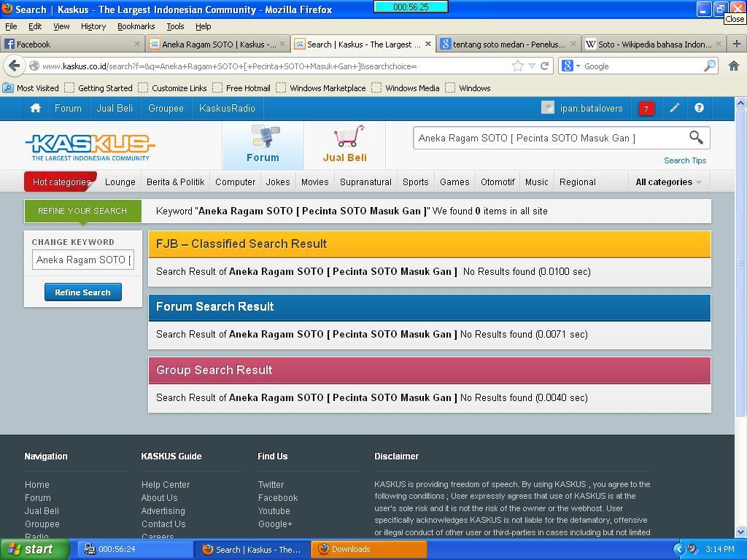Open the search engine selector dropdown
This screenshot has height=560, width=747.
pos(570,66)
